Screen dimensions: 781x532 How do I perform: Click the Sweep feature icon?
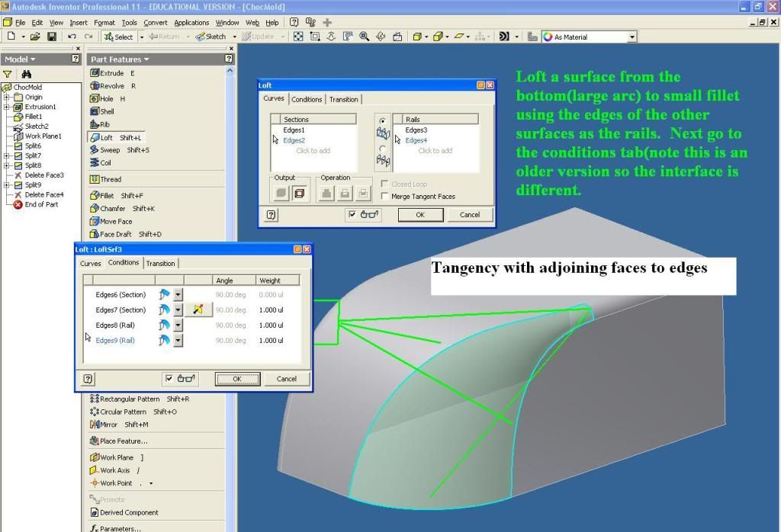point(95,150)
